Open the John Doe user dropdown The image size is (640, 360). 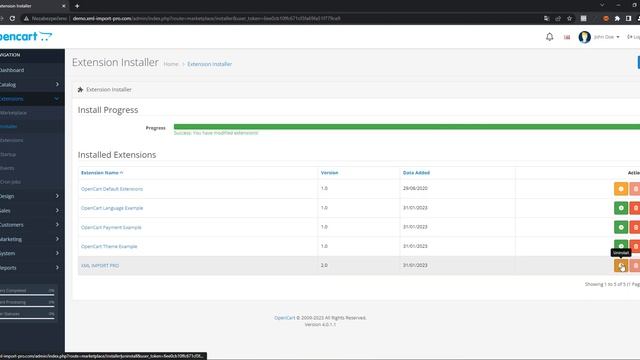coord(607,37)
